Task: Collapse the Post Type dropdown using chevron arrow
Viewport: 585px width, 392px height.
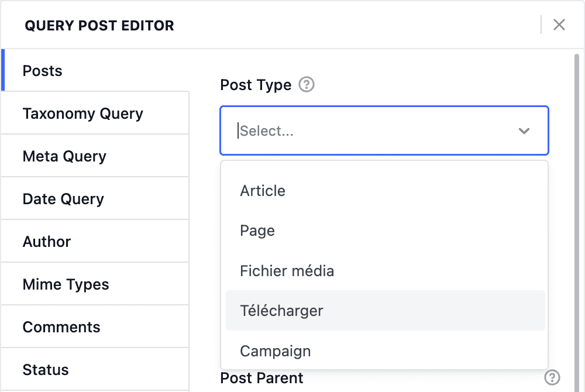Action: [x=524, y=131]
